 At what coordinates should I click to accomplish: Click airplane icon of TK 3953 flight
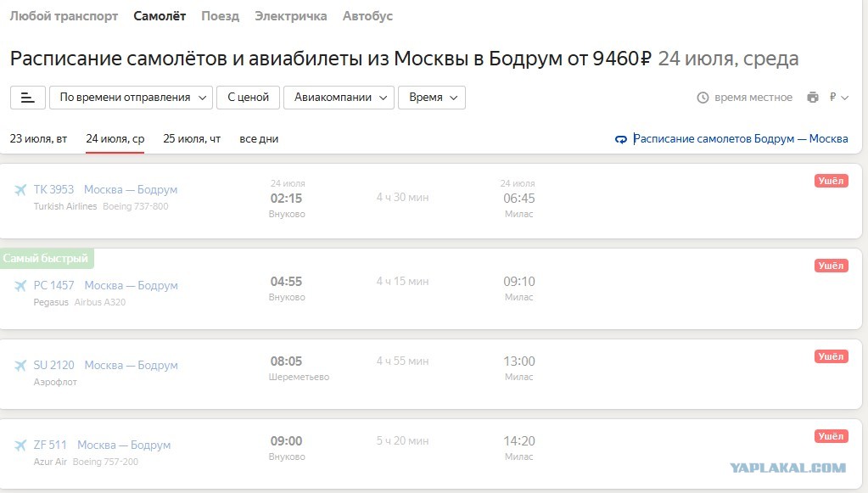(20, 190)
